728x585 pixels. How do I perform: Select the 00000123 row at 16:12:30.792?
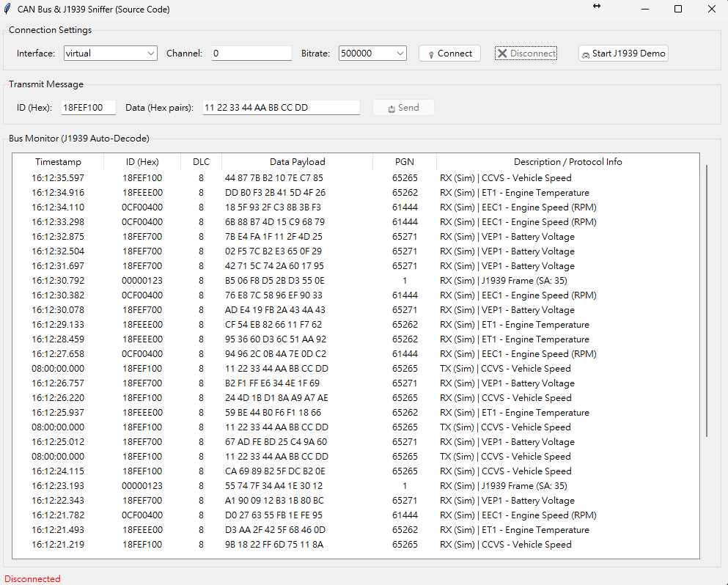[x=356, y=281]
